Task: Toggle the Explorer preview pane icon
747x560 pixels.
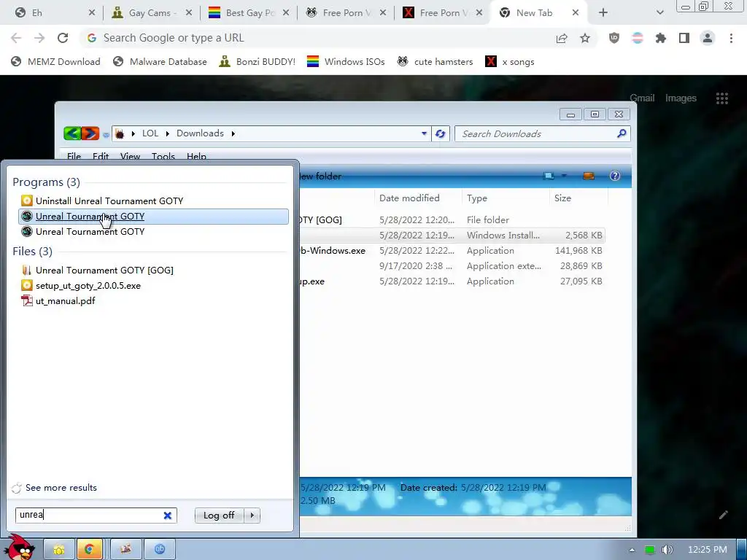Action: [x=589, y=176]
